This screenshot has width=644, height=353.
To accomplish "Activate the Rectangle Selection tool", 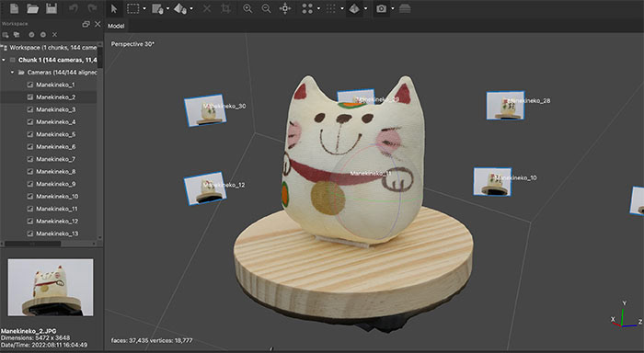I will [133, 8].
